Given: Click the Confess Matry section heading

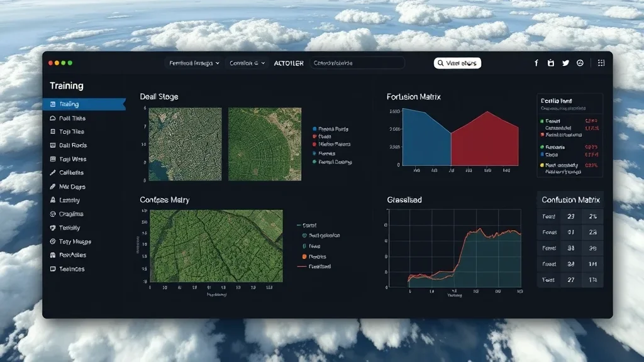Looking at the screenshot, I should pyautogui.click(x=164, y=200).
